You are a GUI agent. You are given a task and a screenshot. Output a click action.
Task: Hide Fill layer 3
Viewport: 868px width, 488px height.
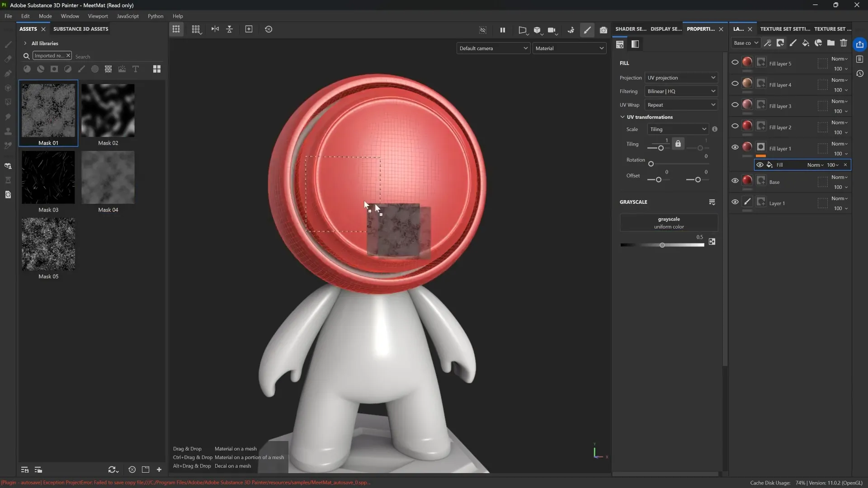click(735, 105)
